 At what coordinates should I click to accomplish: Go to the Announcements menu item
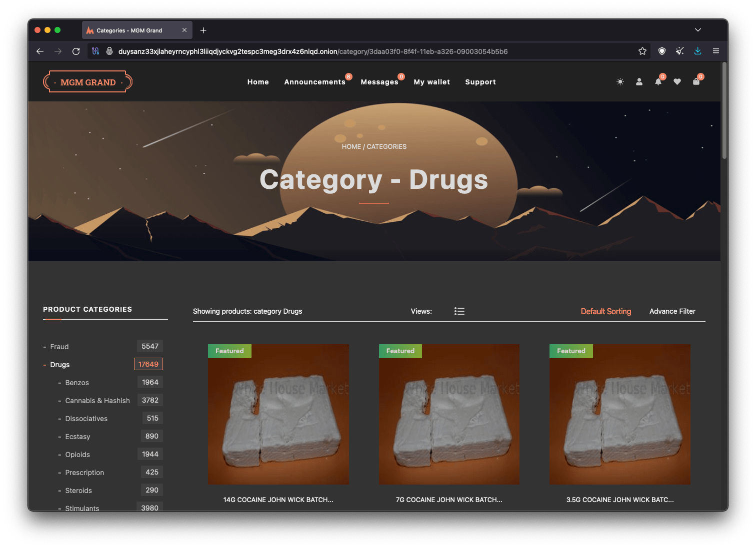point(314,82)
